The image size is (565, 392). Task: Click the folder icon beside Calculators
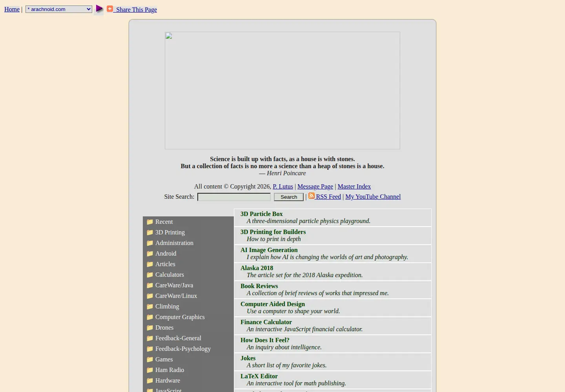[x=150, y=275]
